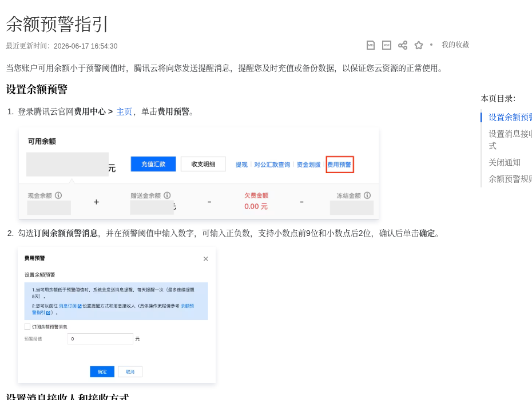Click info icon beside 现金余额
532x400 pixels.
pyautogui.click(x=58, y=195)
